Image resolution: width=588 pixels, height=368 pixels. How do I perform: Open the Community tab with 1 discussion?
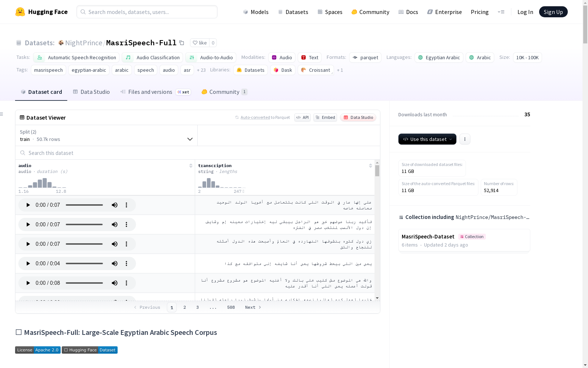tap(224, 92)
